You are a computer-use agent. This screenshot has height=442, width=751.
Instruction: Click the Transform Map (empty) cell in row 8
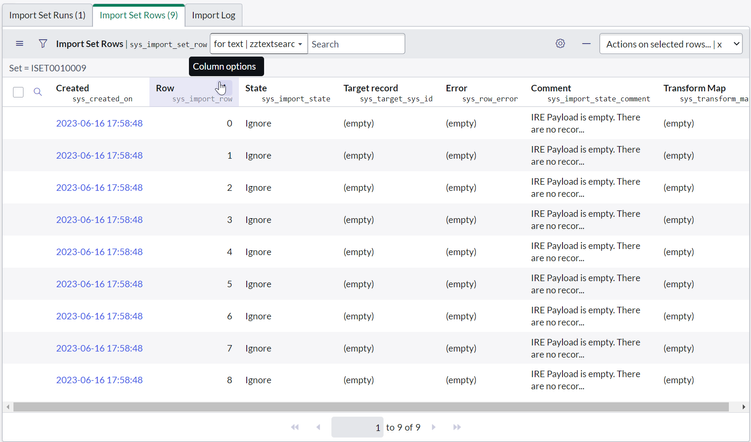[x=678, y=380]
